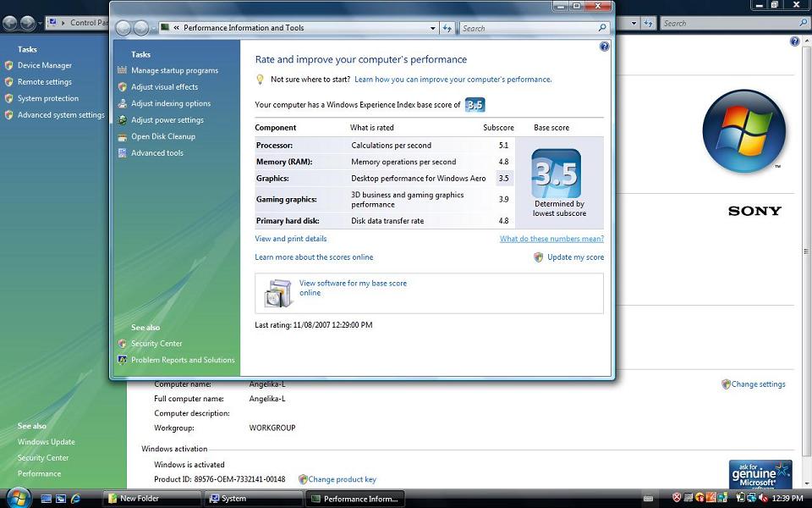Click the Security Center shield icon in Performance window

(122, 344)
